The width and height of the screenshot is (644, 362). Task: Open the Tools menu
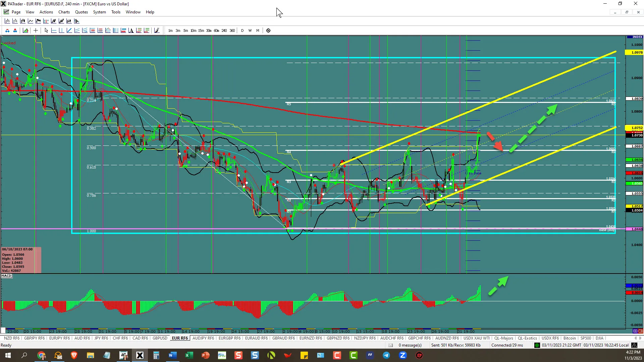116,12
